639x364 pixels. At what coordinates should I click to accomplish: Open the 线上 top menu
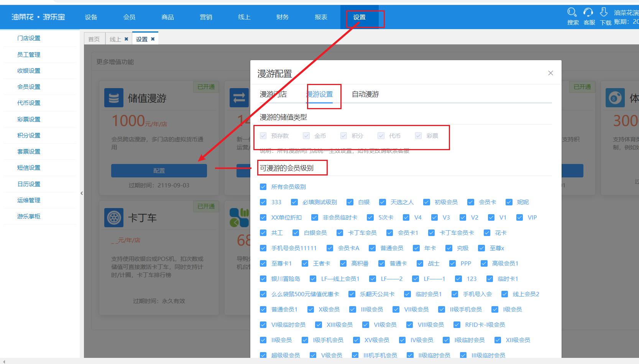244,17
